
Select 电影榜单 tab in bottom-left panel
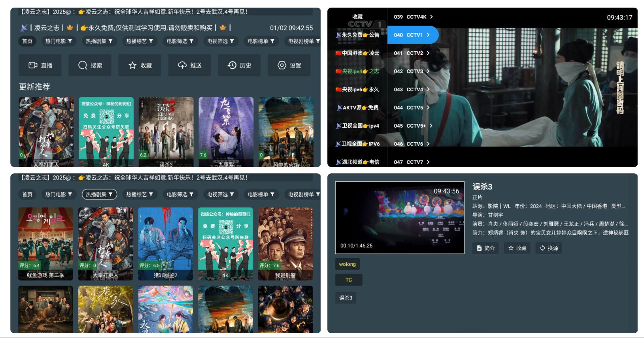[x=261, y=194]
